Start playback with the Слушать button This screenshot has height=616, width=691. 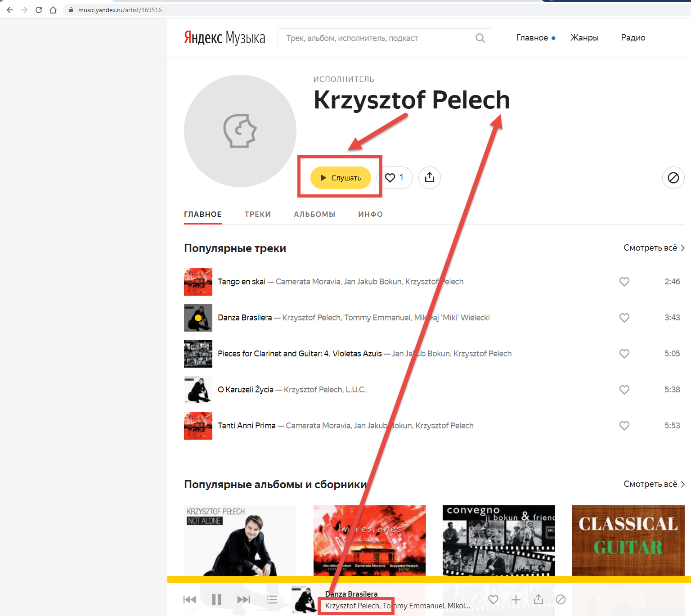point(341,178)
